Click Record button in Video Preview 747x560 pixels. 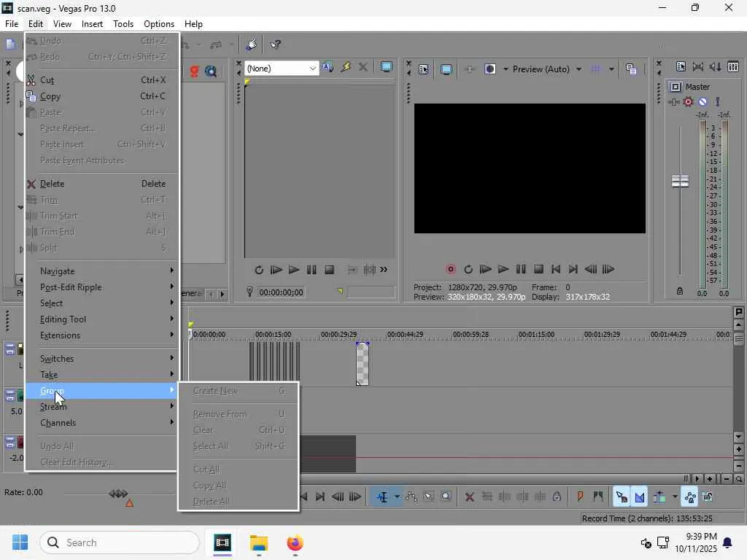coord(451,269)
